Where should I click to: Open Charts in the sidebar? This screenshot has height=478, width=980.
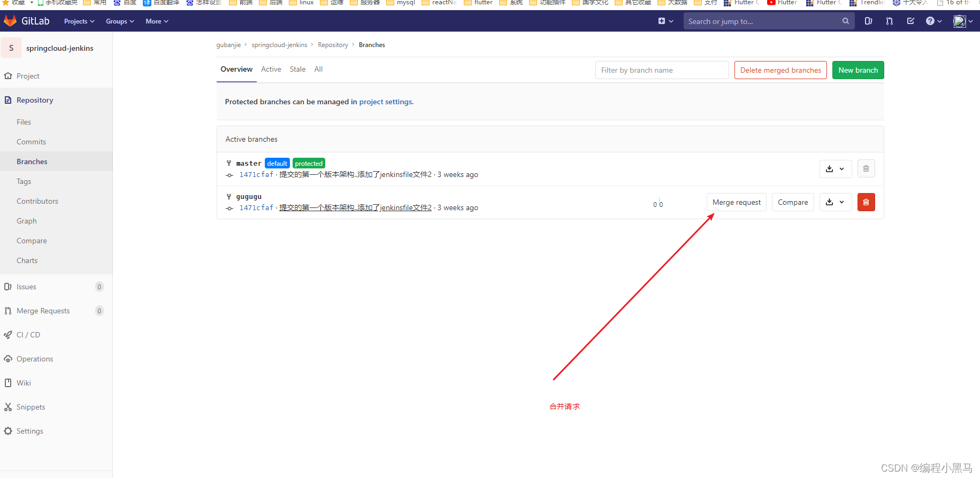(x=27, y=260)
